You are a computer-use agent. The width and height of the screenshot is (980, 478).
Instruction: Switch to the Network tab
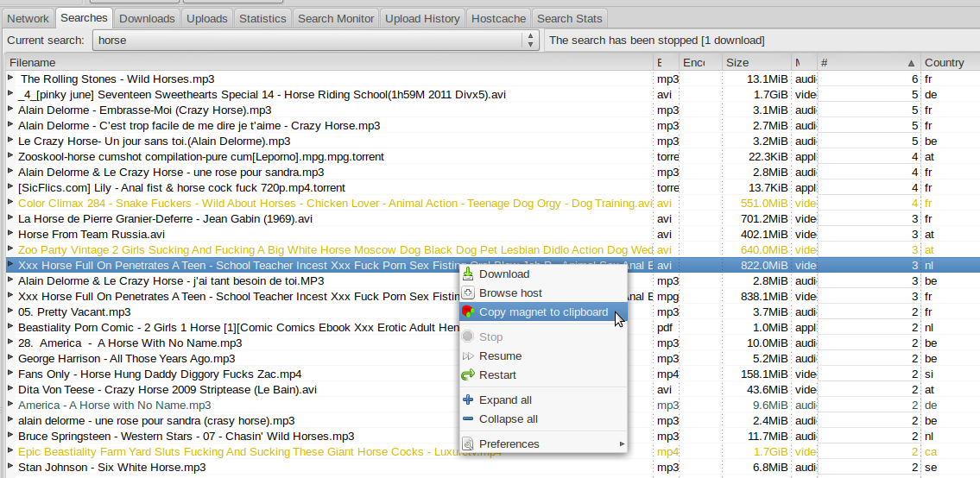pos(28,18)
